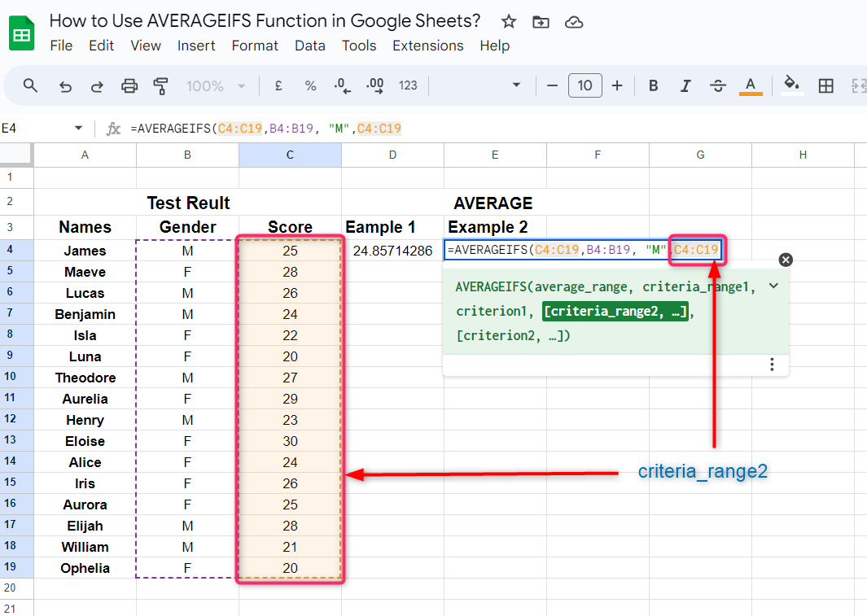Select the AVERAGE heading cell
867x616 pixels.
(493, 203)
